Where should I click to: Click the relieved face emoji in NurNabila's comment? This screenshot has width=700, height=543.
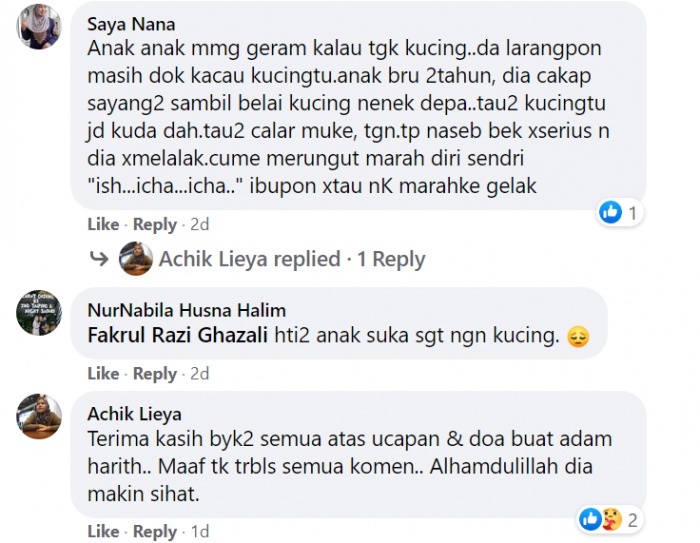[578, 336]
